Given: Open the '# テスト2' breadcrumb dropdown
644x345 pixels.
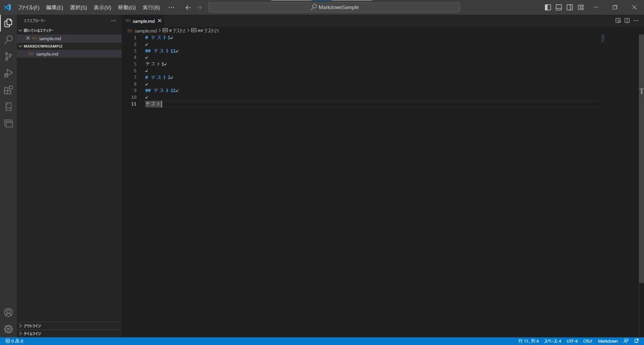Looking at the screenshot, I should coord(174,31).
